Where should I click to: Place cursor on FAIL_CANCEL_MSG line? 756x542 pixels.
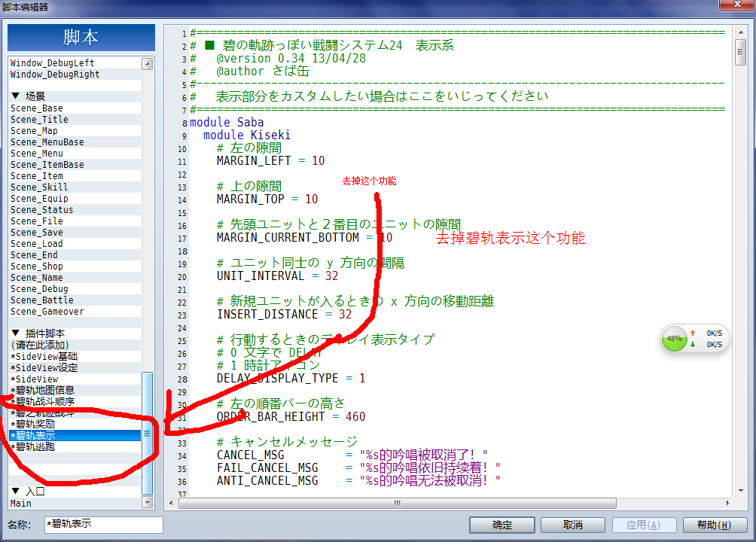point(358,467)
